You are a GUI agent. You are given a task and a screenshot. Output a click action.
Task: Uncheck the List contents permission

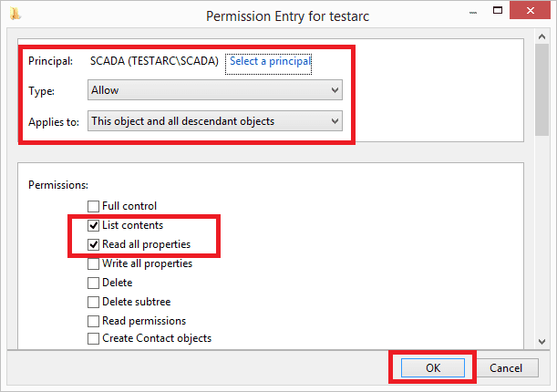point(94,225)
